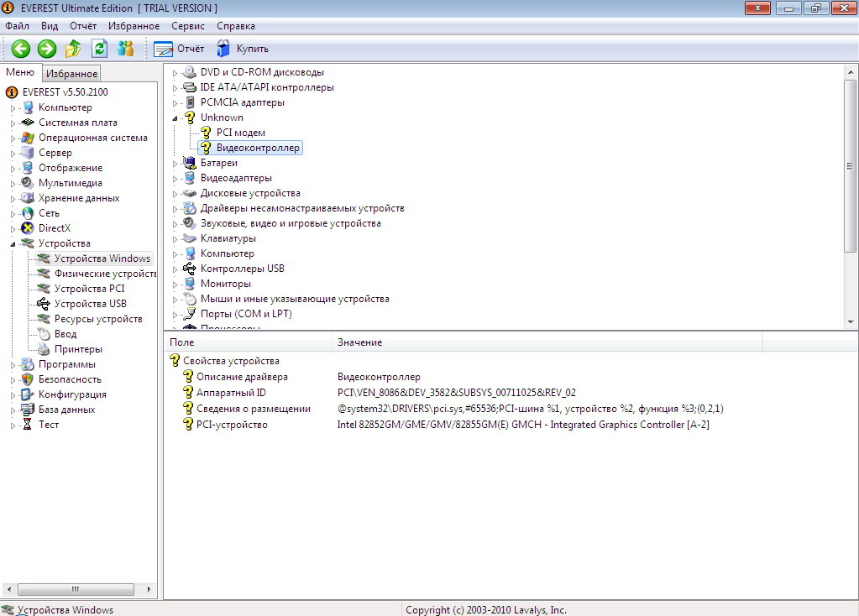Expand the Хранение данных node

(x=13, y=199)
